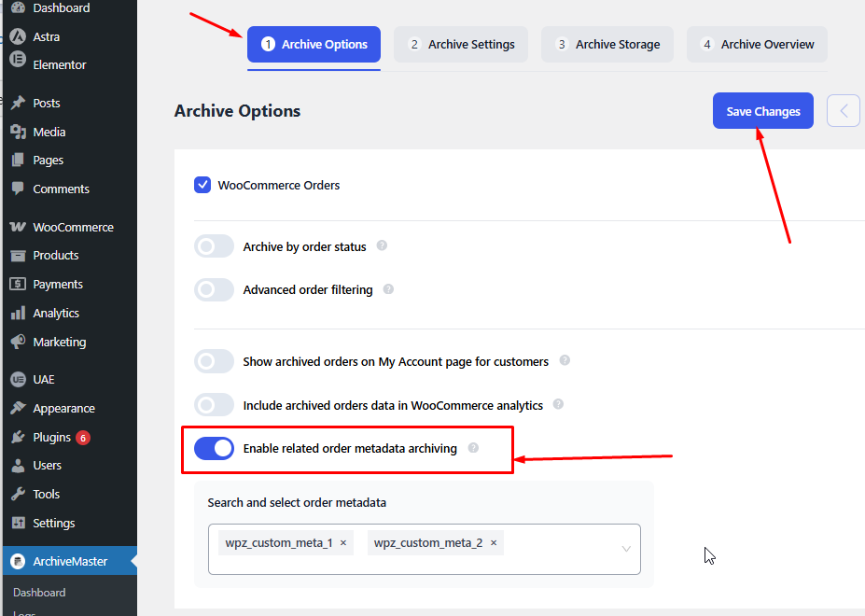Image resolution: width=865 pixels, height=616 pixels.
Task: Click the Payments dollar icon
Action: [x=19, y=284]
